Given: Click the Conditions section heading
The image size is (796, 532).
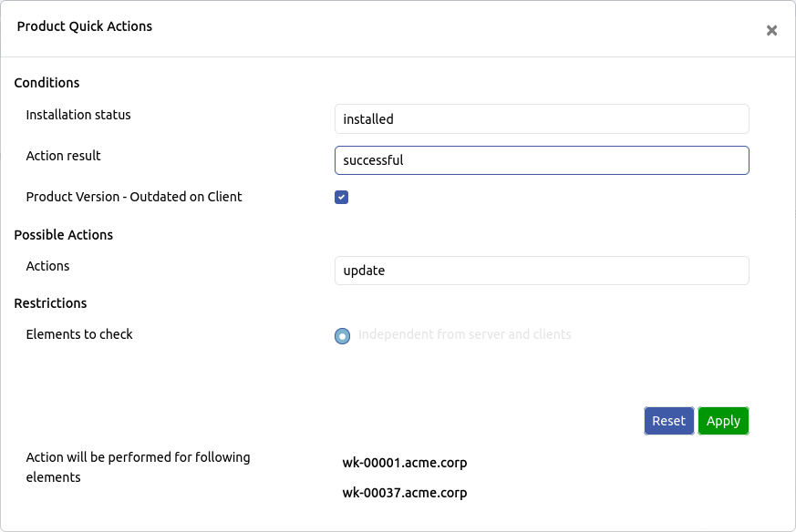Looking at the screenshot, I should click(x=47, y=83).
